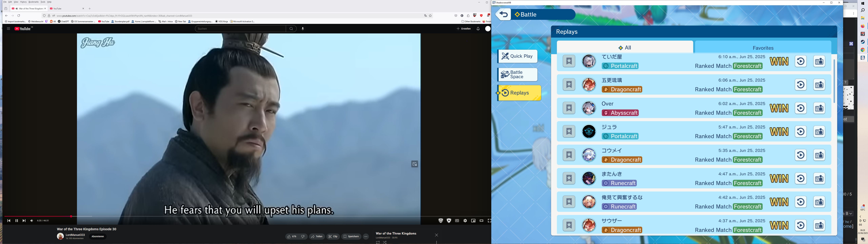Click the YouTube logo
Viewport: 868px width, 244px height.
coord(23,29)
